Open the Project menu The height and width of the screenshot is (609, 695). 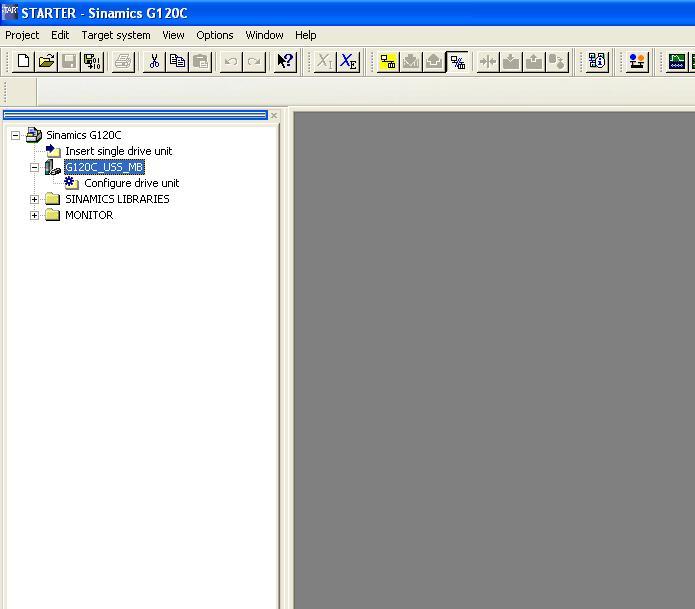(22, 35)
